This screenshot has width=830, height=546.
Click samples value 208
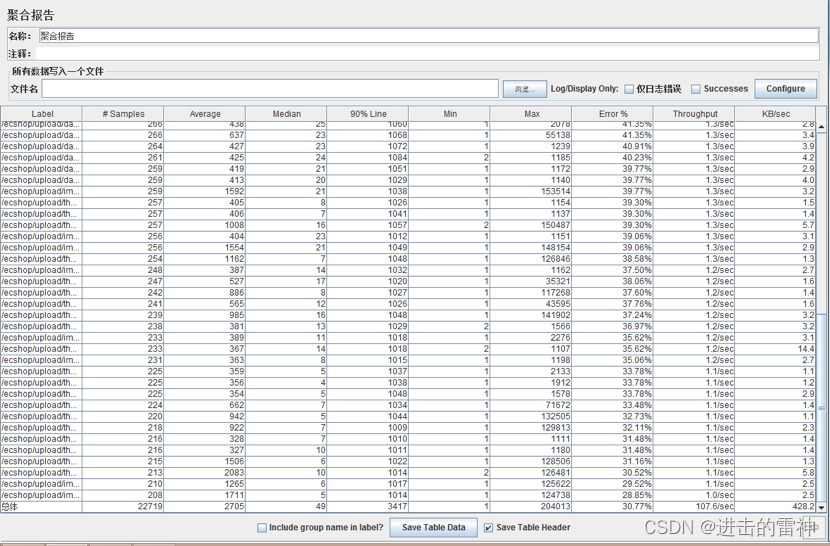coord(155,495)
